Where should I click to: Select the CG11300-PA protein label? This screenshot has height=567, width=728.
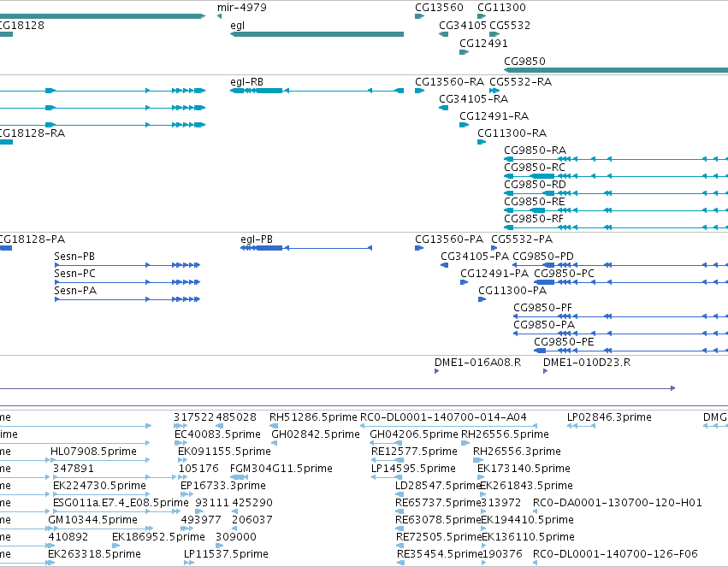coord(512,291)
